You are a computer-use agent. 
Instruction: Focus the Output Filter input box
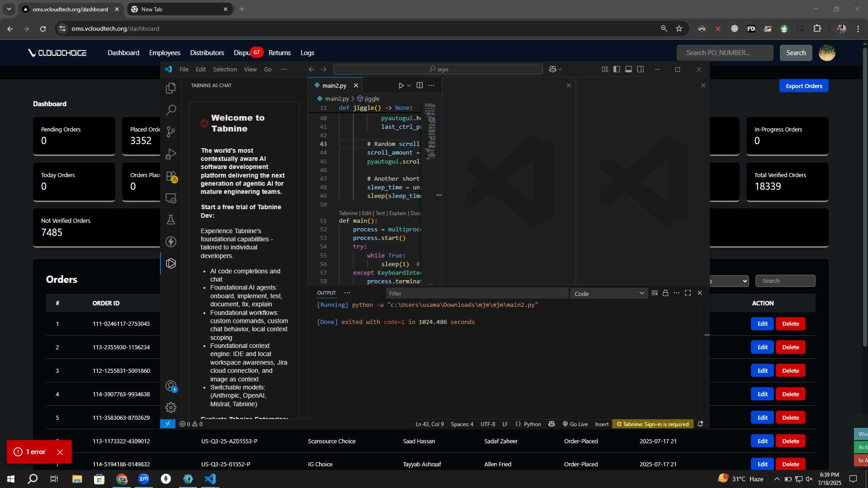click(x=477, y=294)
